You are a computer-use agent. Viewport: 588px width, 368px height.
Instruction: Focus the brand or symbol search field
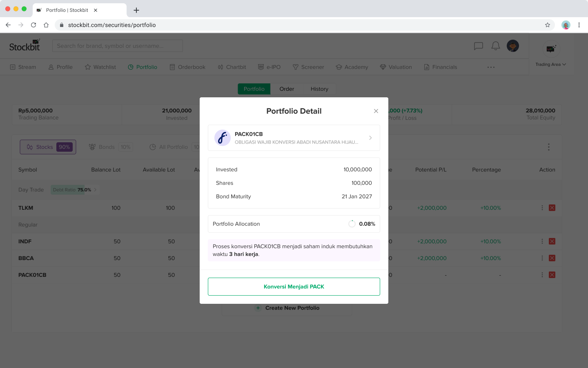click(117, 46)
